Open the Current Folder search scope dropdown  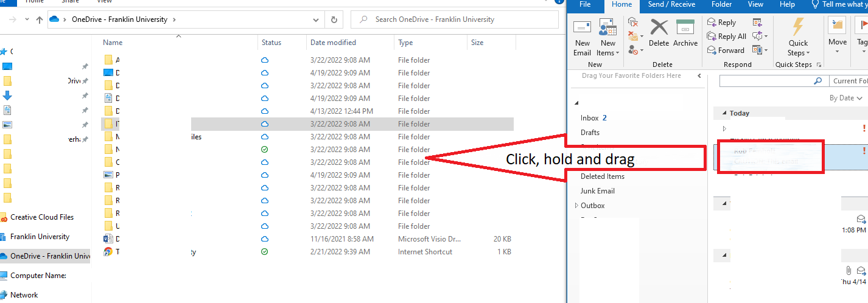click(x=850, y=81)
